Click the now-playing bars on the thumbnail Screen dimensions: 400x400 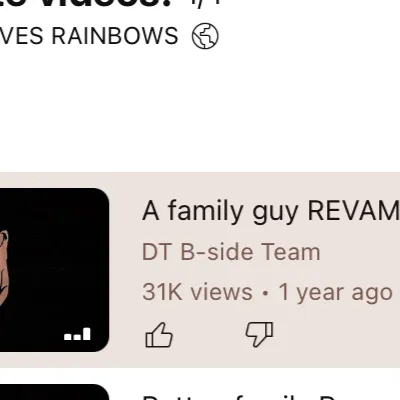(77, 334)
